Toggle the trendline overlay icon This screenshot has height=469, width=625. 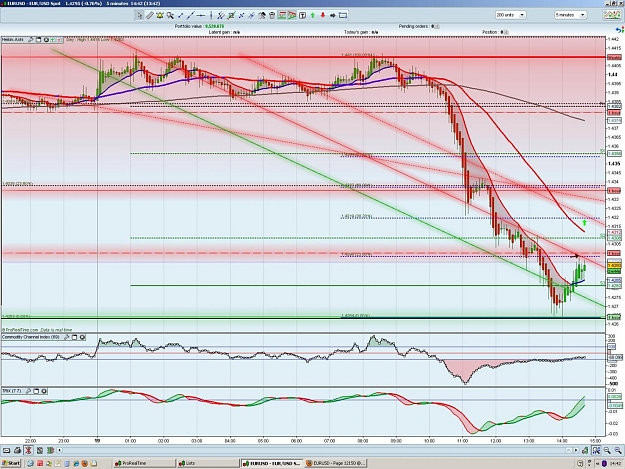(x=292, y=16)
